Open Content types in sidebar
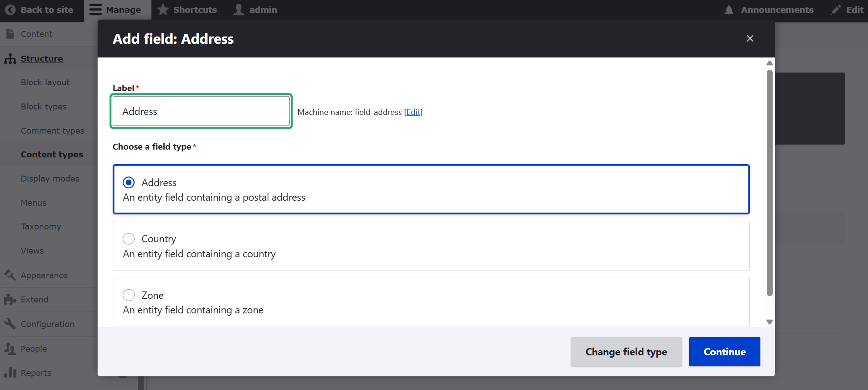 (52, 155)
